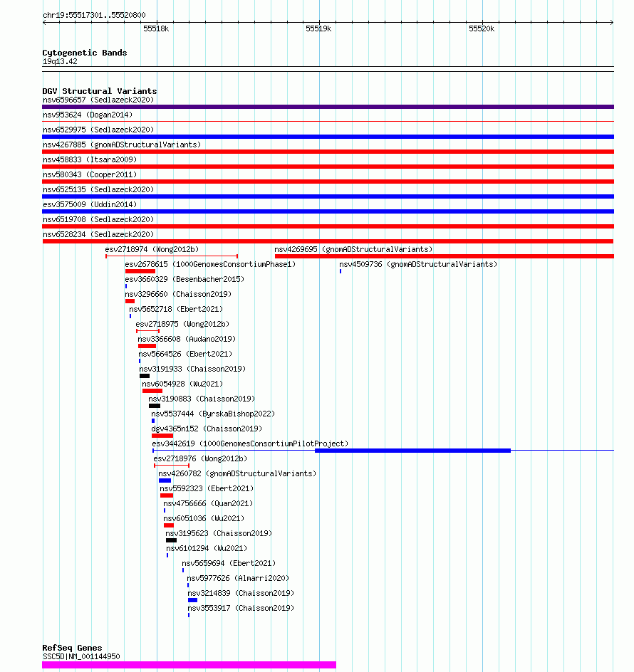Open nsv6528234 (Sedlazeck2020) label
634x672 pixels.
point(98,234)
